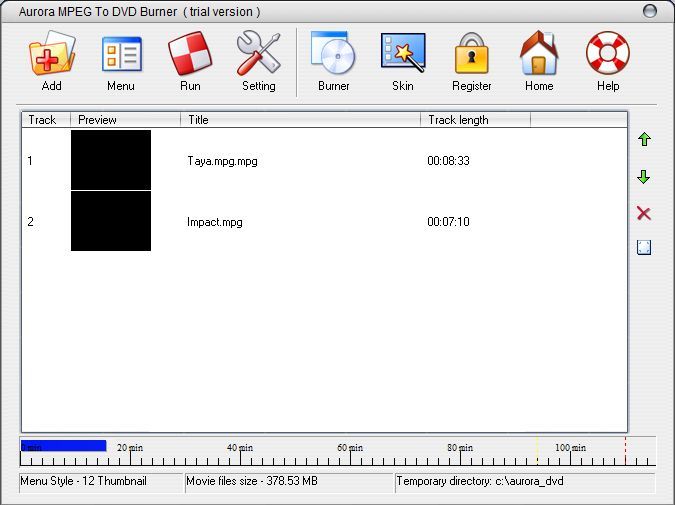Sort by the Track column header
Image resolution: width=675 pixels, height=505 pixels.
coord(46,120)
